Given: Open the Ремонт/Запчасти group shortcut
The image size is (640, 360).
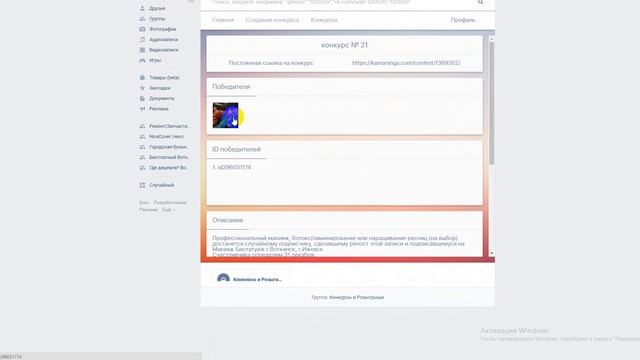Looking at the screenshot, I should click(168, 127).
